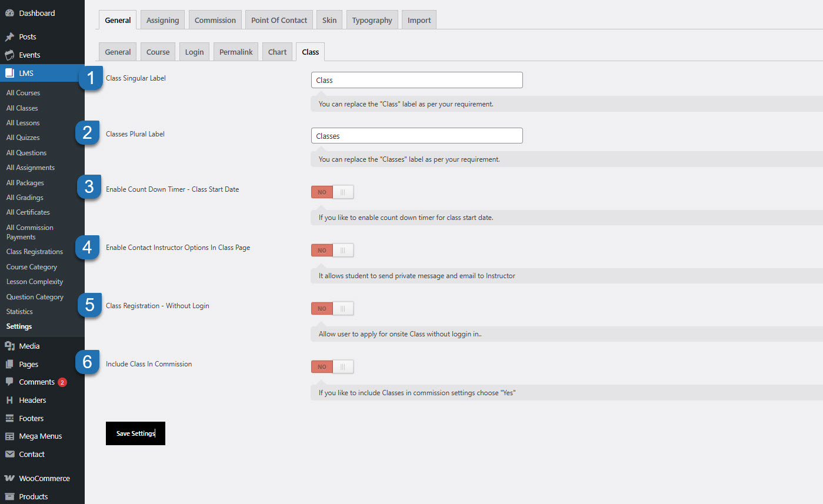Click the Dashboard gauge icon in sidebar
This screenshot has width=823, height=504.
coord(9,13)
